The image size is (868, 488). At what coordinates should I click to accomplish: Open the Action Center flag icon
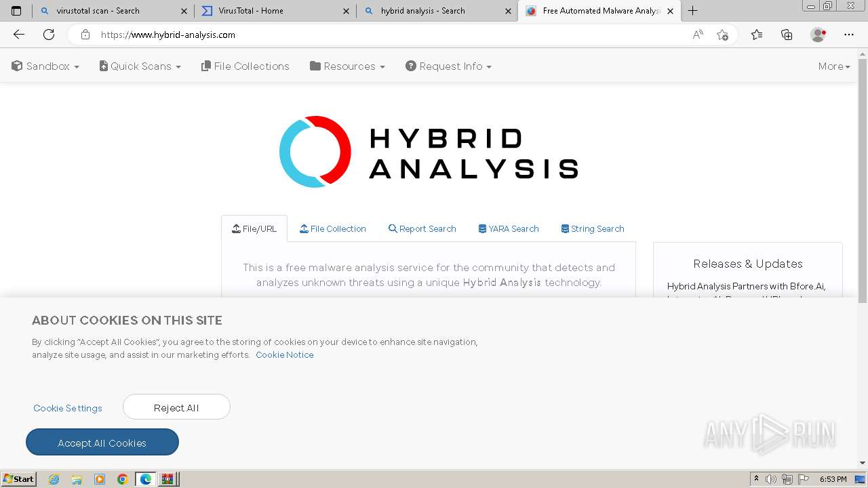pyautogui.click(x=804, y=479)
